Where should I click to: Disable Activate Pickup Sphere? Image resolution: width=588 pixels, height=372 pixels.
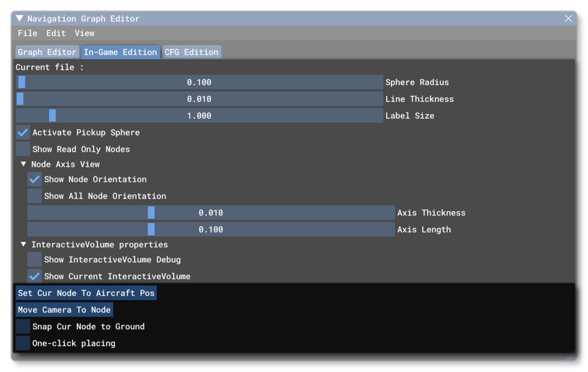[x=22, y=132]
